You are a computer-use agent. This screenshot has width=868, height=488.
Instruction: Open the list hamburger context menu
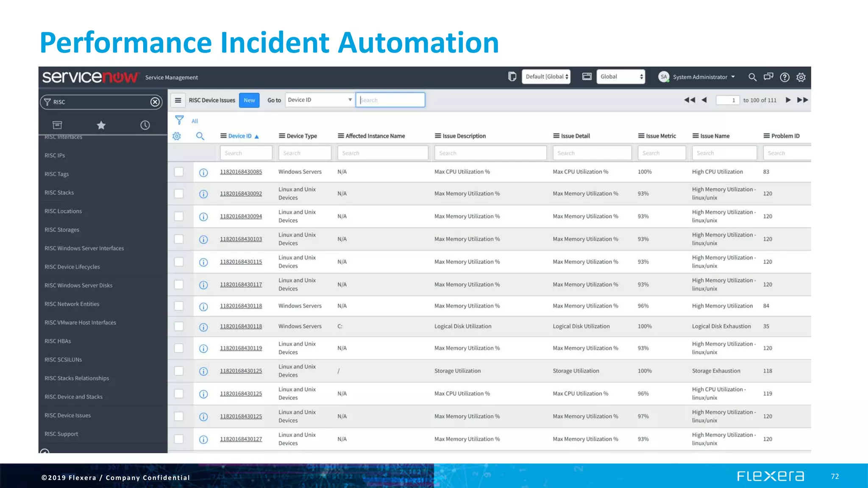(178, 100)
